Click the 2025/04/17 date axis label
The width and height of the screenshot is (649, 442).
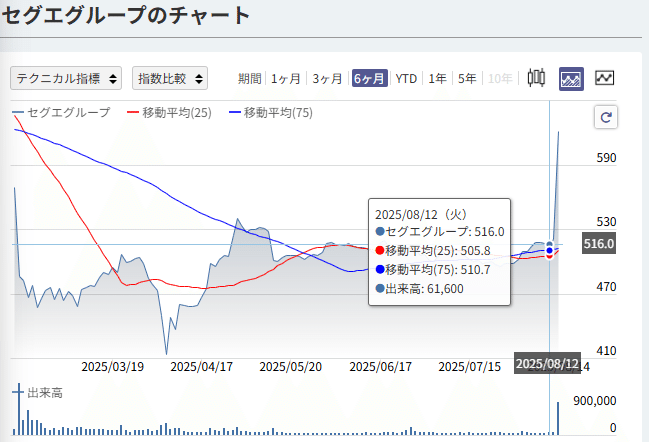[202, 367]
